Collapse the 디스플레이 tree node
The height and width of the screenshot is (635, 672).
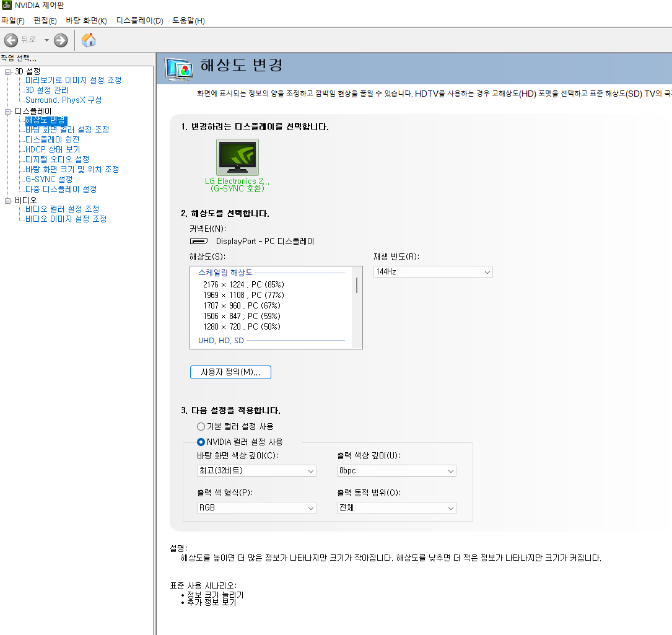click(x=7, y=112)
